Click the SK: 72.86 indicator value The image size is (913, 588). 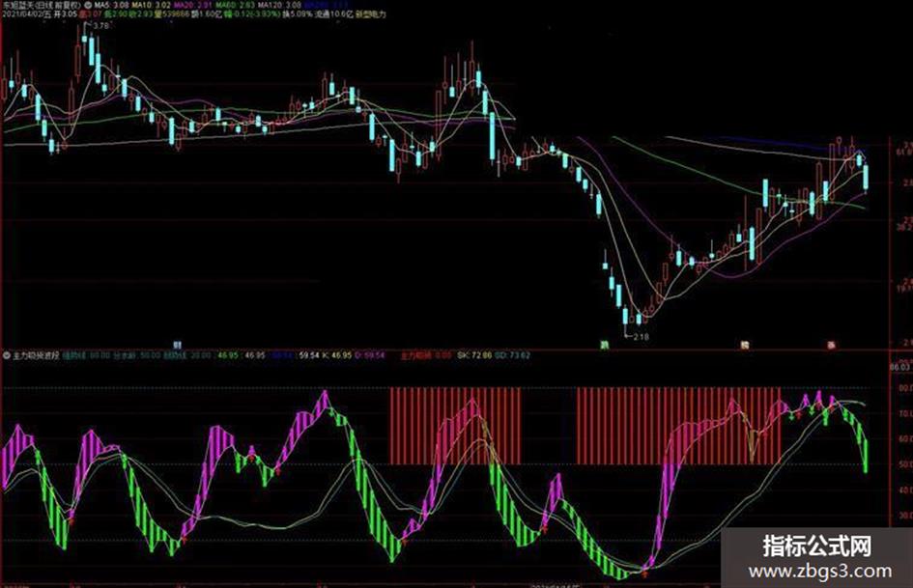pyautogui.click(x=474, y=354)
